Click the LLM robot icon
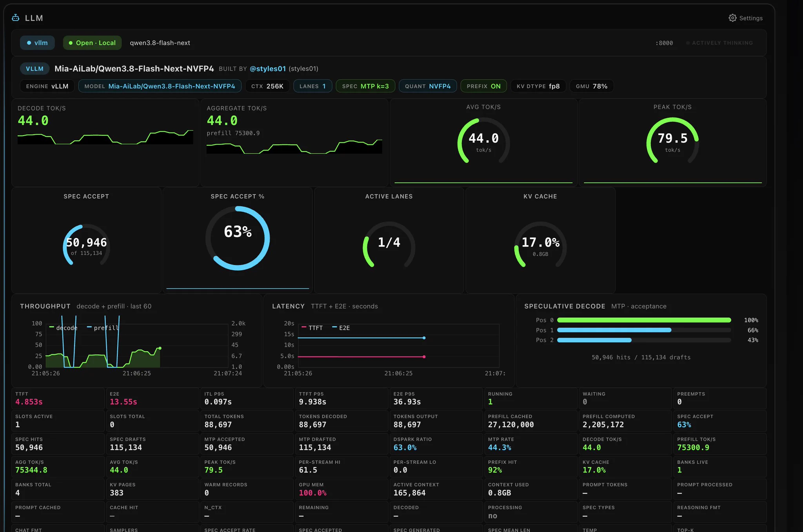The image size is (803, 532). (16, 18)
